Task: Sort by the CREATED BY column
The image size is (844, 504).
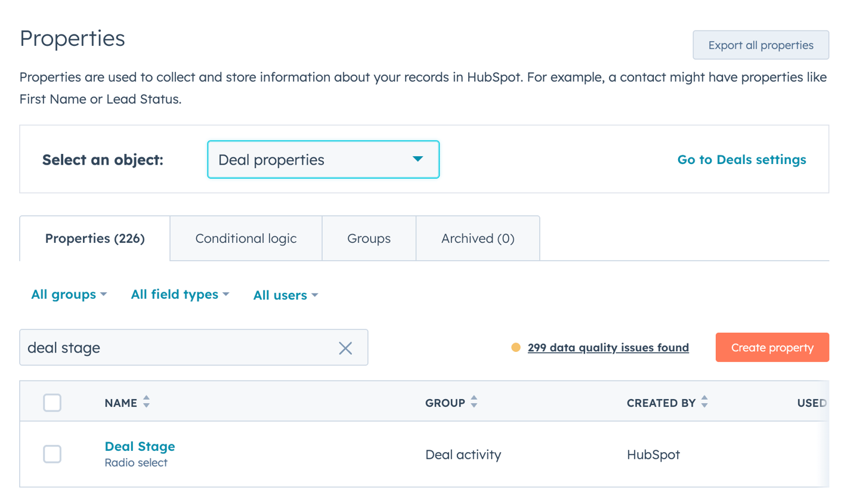Action: pos(705,403)
